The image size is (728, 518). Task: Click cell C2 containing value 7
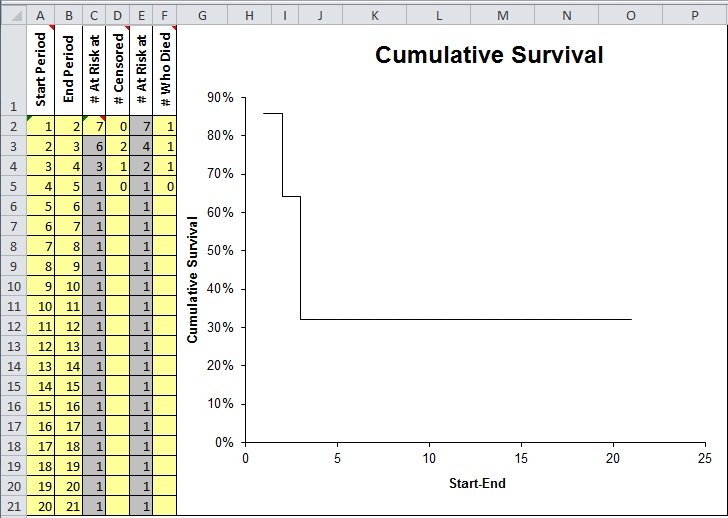(94, 126)
